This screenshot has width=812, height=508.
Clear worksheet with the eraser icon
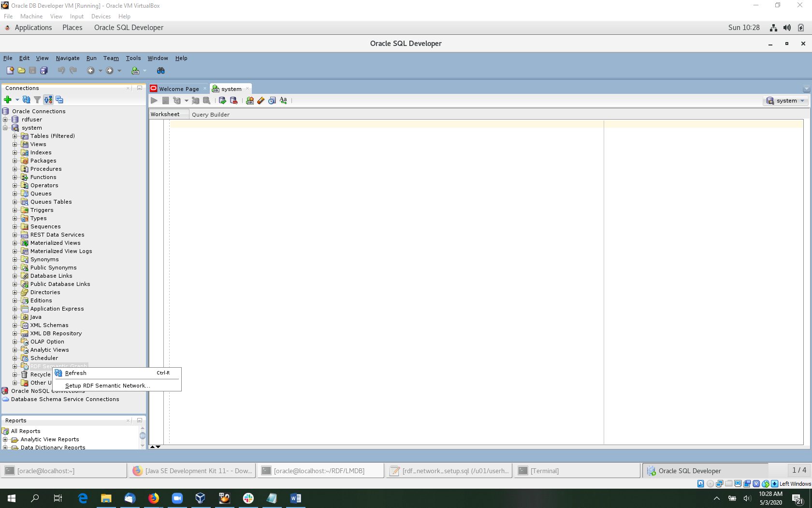click(x=261, y=101)
